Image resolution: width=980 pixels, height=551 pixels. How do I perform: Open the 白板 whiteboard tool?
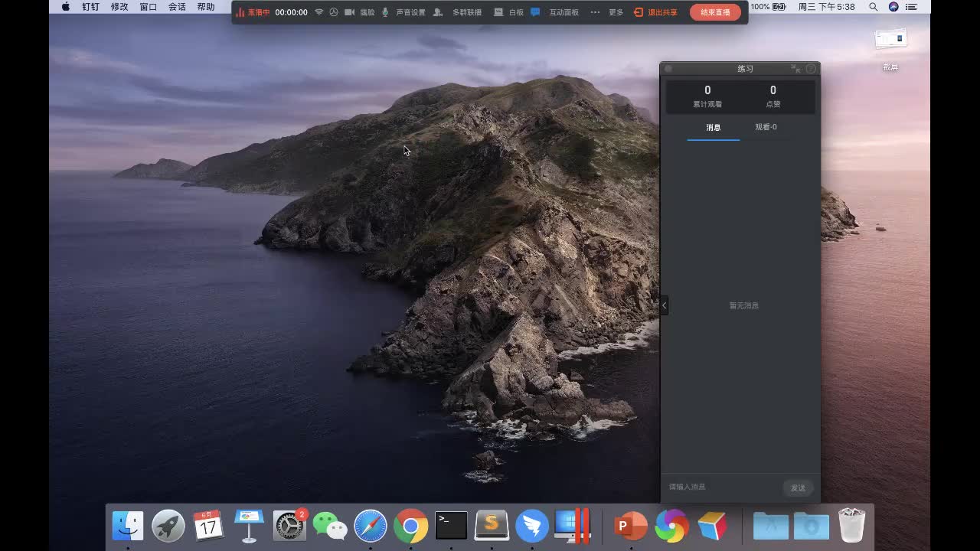point(509,12)
